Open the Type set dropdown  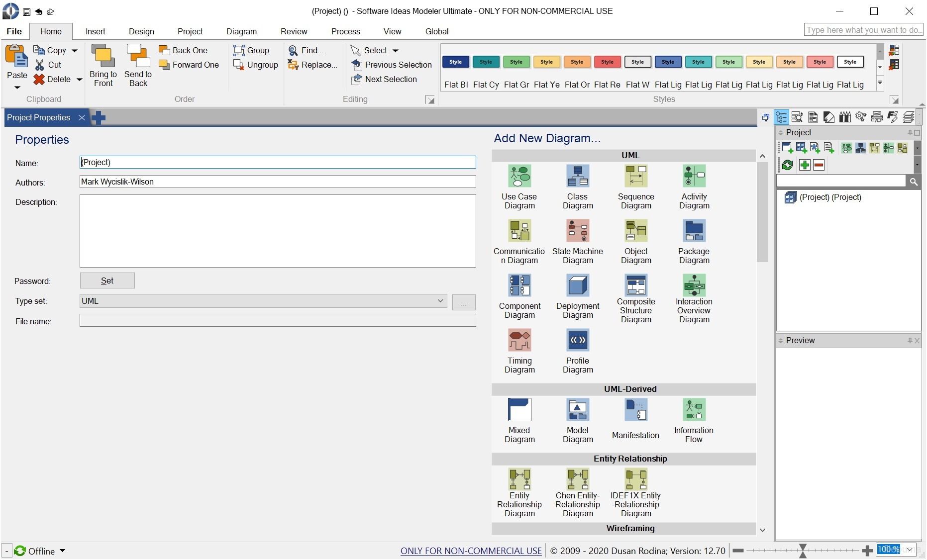click(440, 301)
